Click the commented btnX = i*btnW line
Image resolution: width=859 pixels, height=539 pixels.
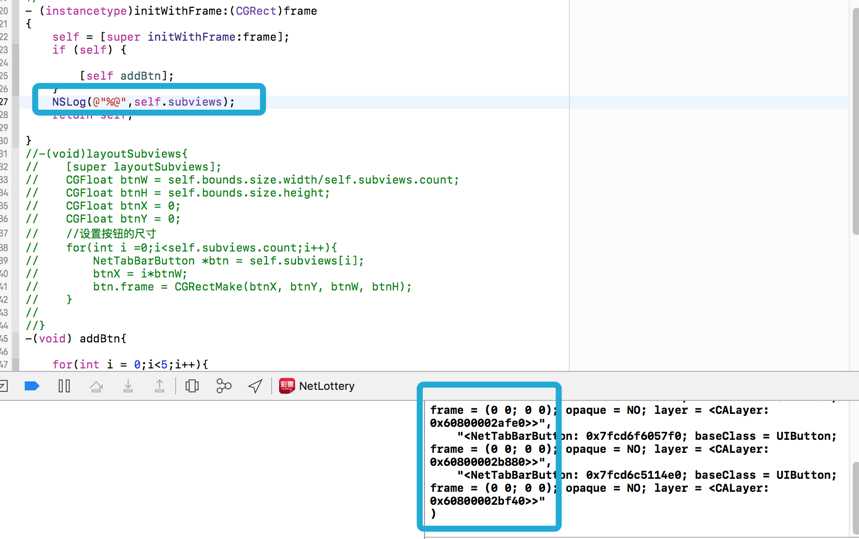coord(106,273)
